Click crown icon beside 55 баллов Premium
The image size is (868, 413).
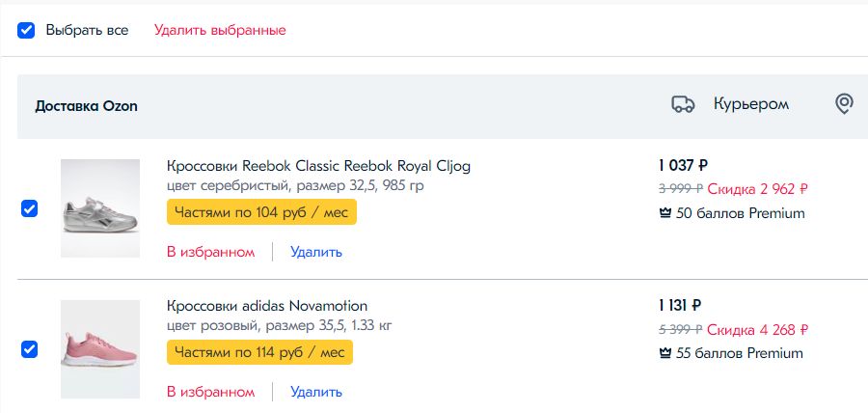click(x=665, y=354)
